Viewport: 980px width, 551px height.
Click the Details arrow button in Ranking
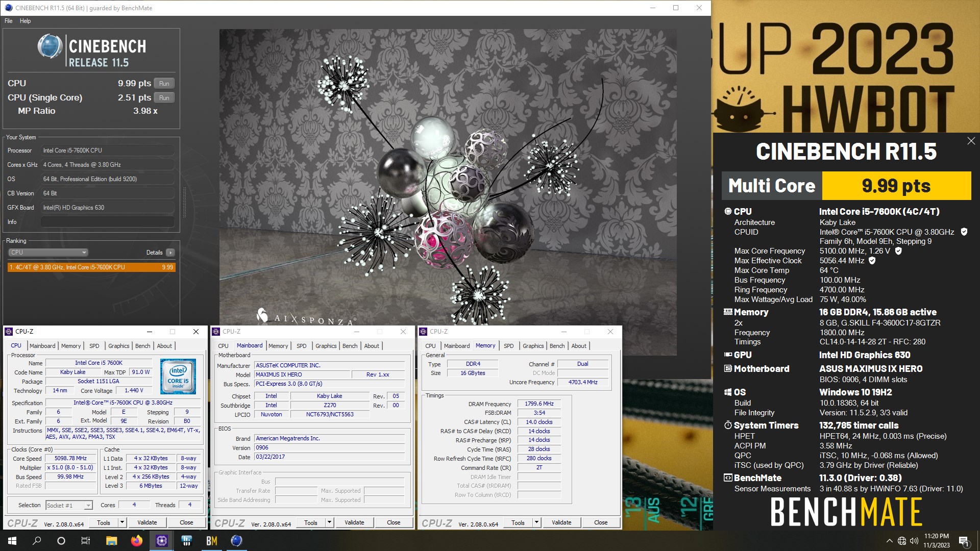170,252
